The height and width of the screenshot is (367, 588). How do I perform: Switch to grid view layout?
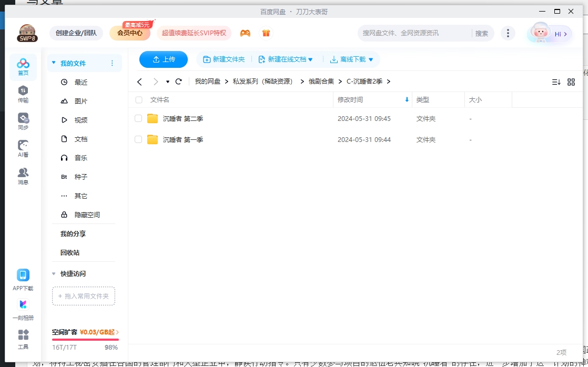click(571, 81)
